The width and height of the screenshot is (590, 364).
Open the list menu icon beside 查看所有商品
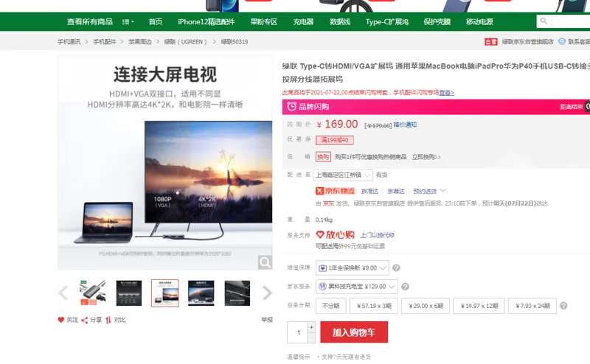(x=128, y=22)
